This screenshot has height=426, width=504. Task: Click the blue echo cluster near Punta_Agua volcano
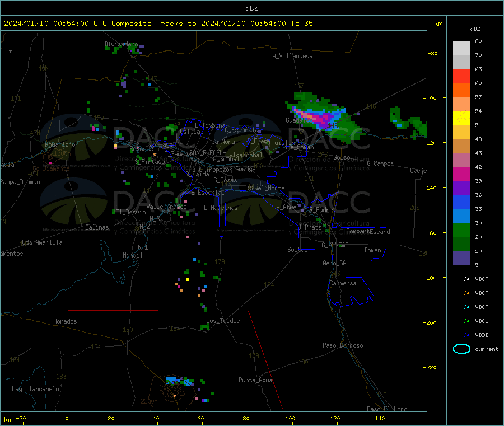click(x=179, y=381)
